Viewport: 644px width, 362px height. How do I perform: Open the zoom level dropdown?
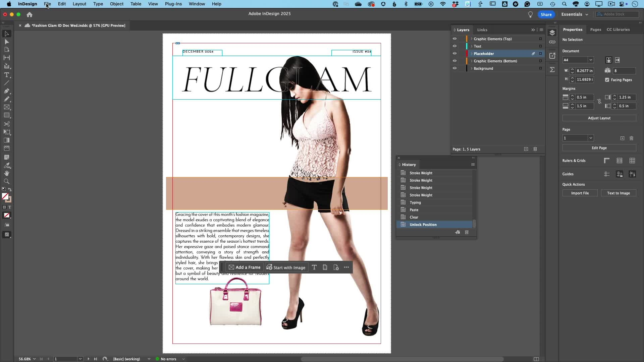tap(34, 359)
